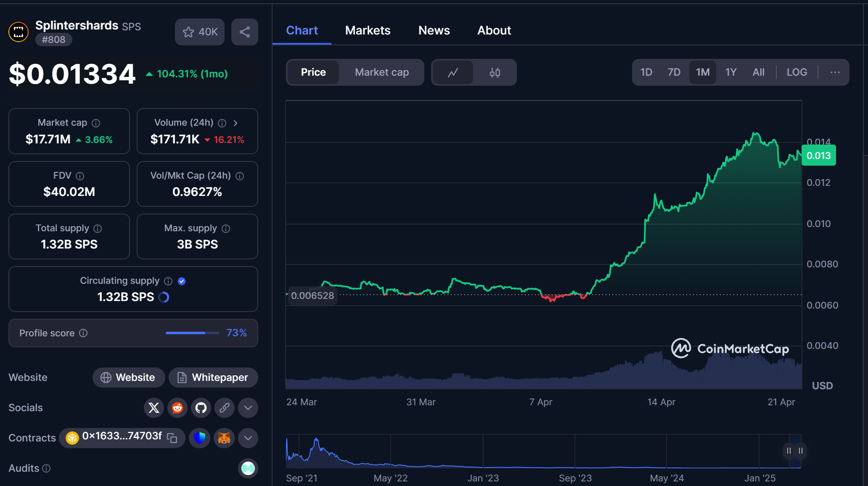Click the $0.01334 price value
The image size is (868, 486).
[72, 74]
